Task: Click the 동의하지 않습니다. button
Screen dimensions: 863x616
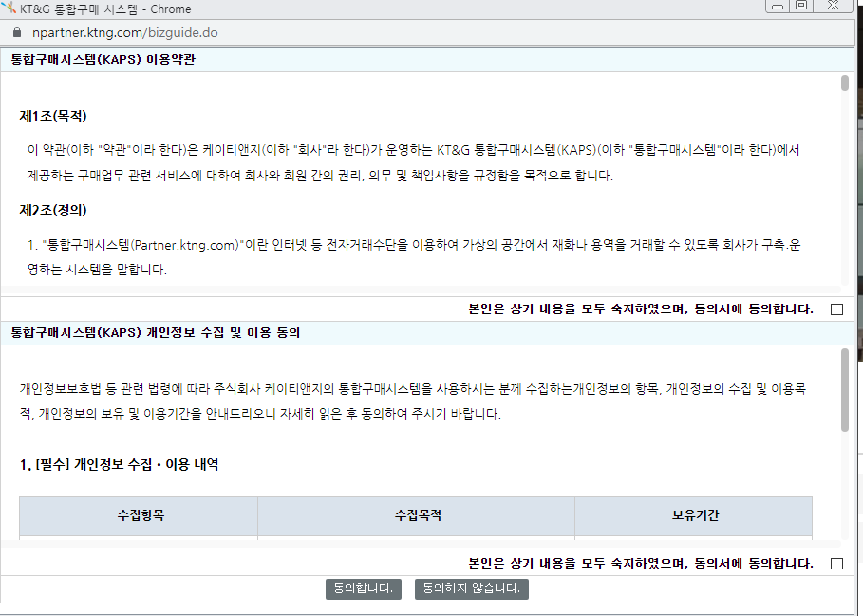Action: 471,588
